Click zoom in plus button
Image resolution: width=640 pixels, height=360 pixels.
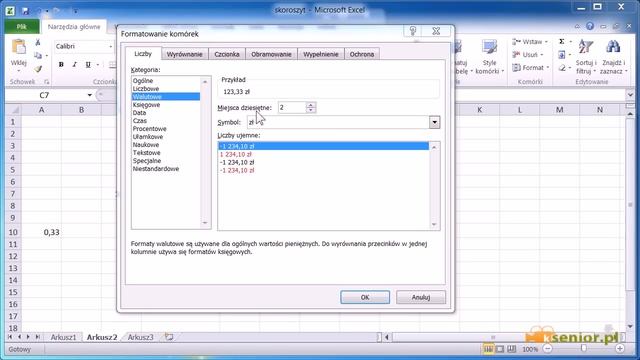pyautogui.click(x=620, y=349)
